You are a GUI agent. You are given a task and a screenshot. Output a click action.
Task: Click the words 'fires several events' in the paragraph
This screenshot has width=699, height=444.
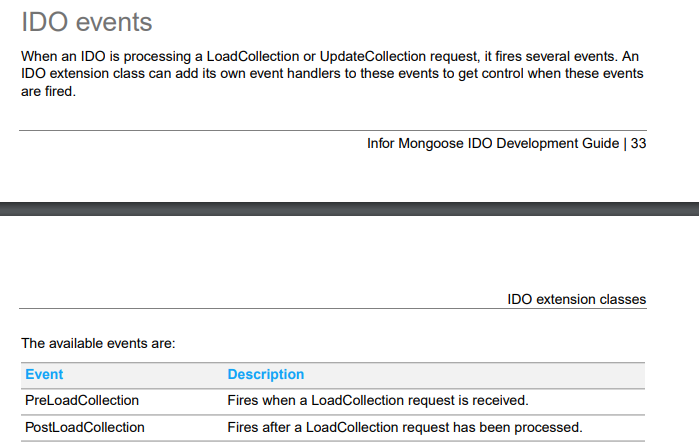555,57
